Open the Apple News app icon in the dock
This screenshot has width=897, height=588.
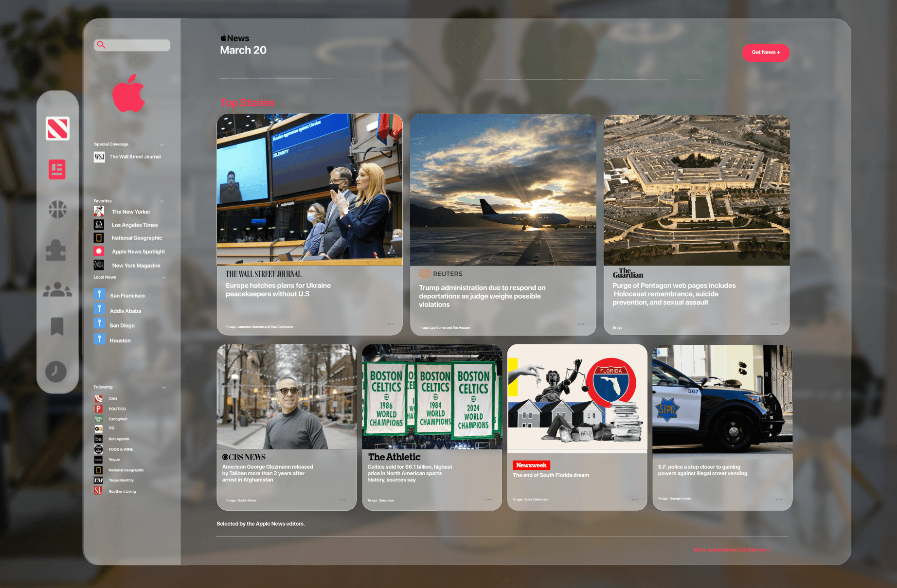(x=57, y=128)
